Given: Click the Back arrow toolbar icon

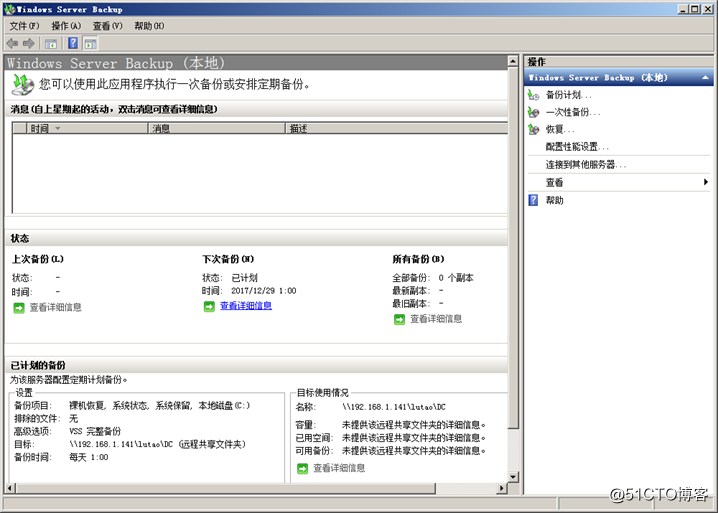Looking at the screenshot, I should pyautogui.click(x=12, y=44).
